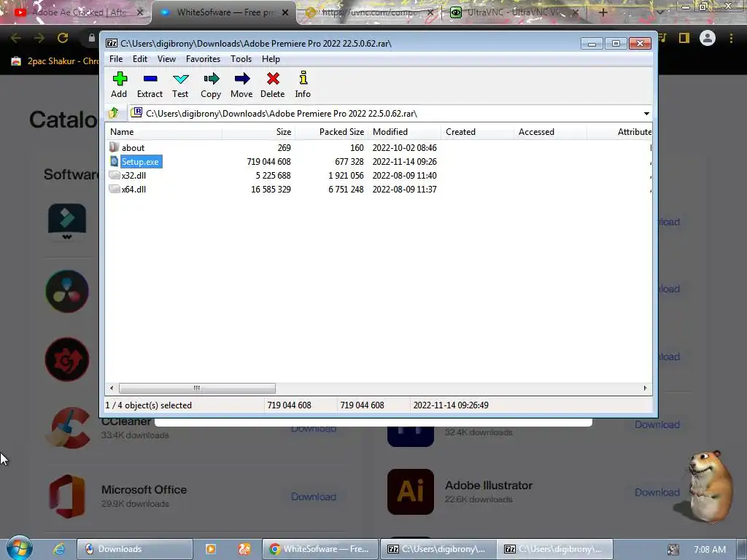
Task: Sort by the Modified column header
Action: pos(405,132)
